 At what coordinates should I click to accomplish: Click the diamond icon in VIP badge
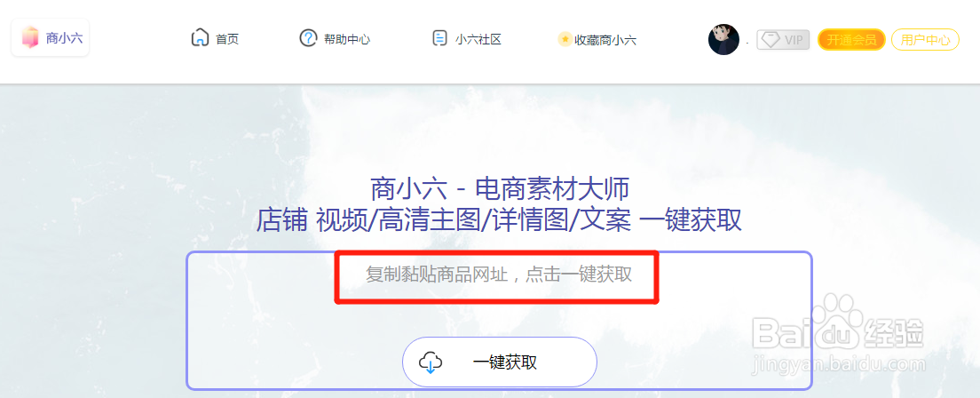click(771, 40)
